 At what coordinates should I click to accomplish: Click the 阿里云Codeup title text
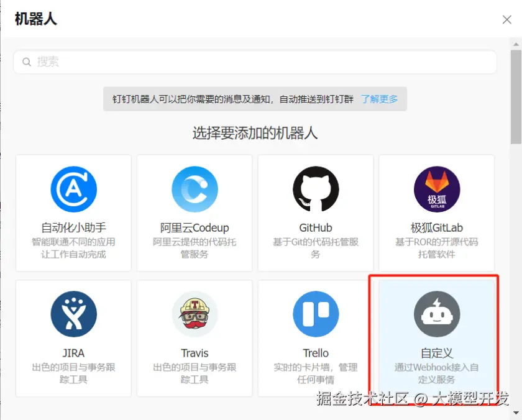(195, 228)
